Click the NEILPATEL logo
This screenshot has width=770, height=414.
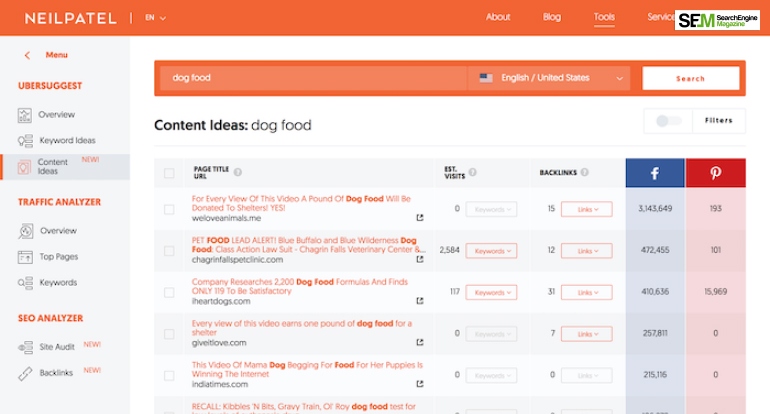[x=71, y=19]
